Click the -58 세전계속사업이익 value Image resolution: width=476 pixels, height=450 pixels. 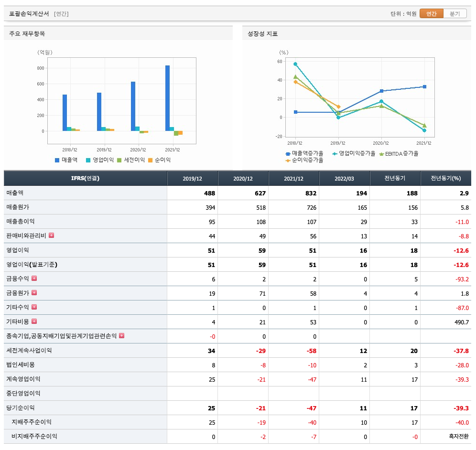click(312, 351)
